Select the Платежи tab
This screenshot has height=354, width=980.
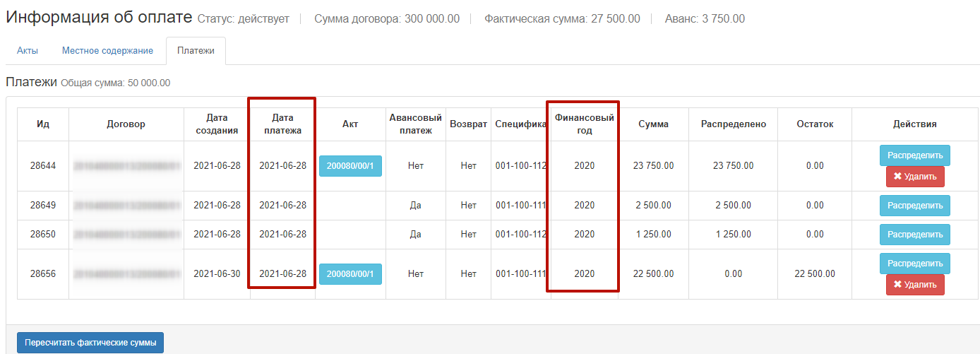pos(196,51)
